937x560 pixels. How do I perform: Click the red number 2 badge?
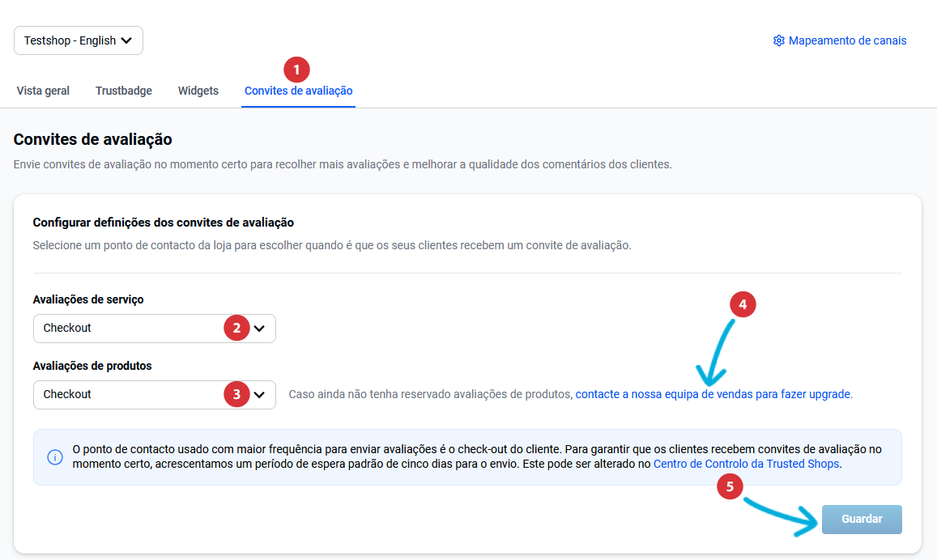click(x=236, y=328)
